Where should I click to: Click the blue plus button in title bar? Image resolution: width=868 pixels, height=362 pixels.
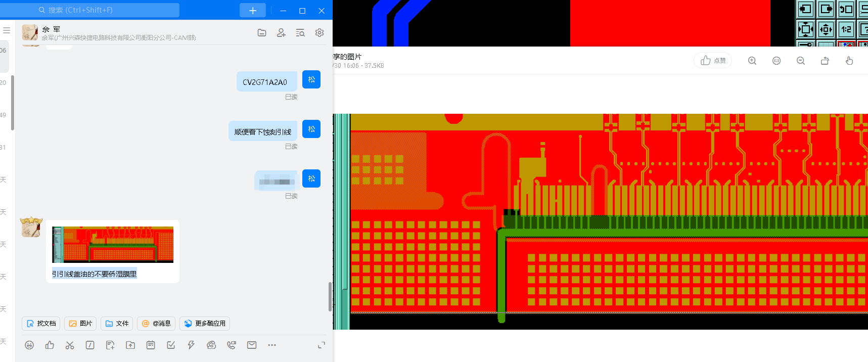(253, 10)
